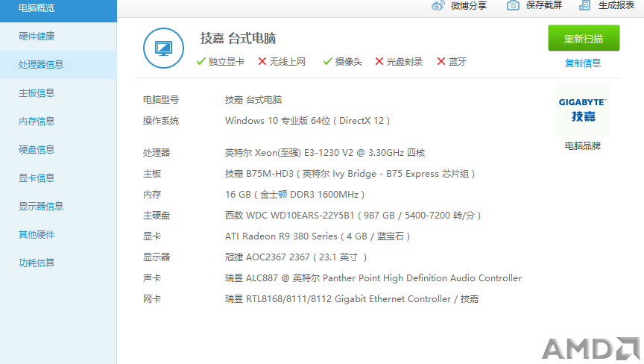Click the WDC WD10EARS hard disk text

point(353,216)
